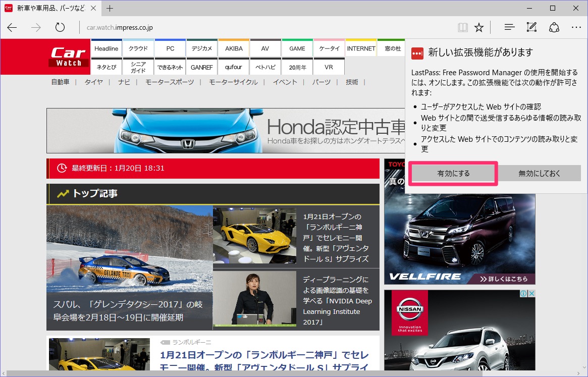Go to the タイヤ category

pyautogui.click(x=94, y=82)
